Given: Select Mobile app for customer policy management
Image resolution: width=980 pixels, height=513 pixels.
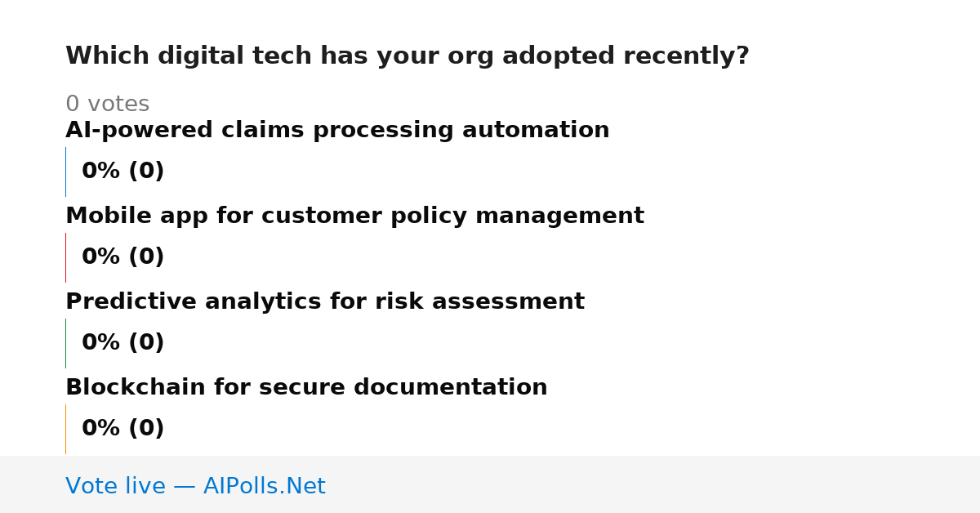Looking at the screenshot, I should 354,216.
